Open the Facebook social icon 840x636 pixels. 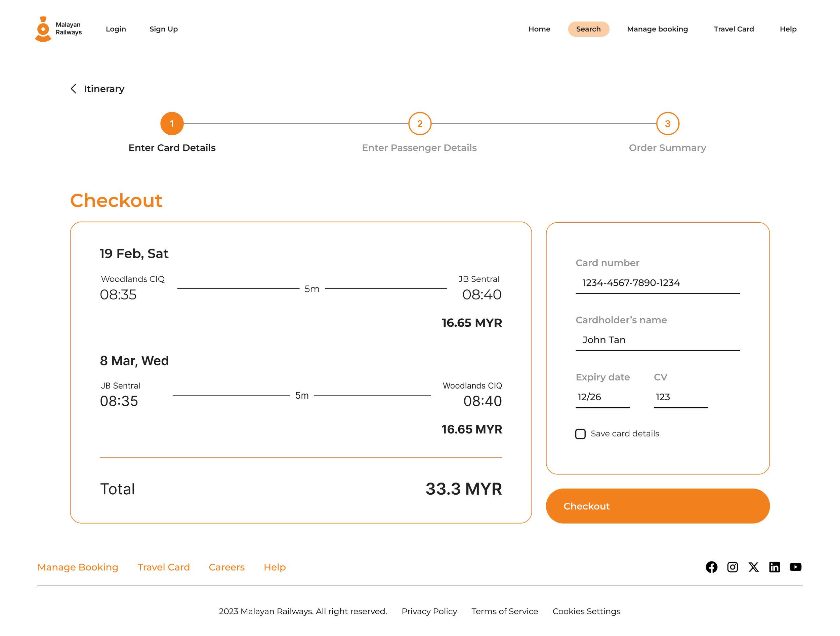(711, 567)
